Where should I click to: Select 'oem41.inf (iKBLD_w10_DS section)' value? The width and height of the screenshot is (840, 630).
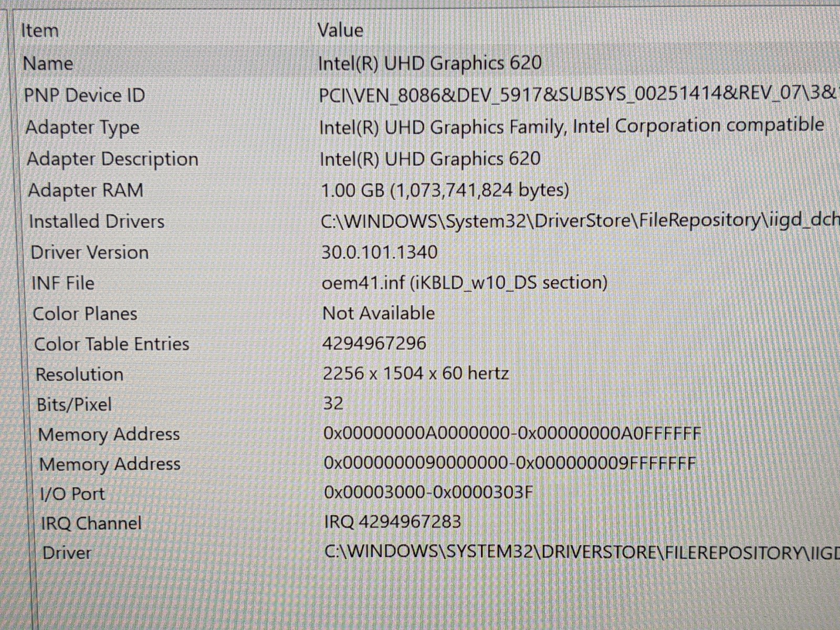tap(465, 282)
